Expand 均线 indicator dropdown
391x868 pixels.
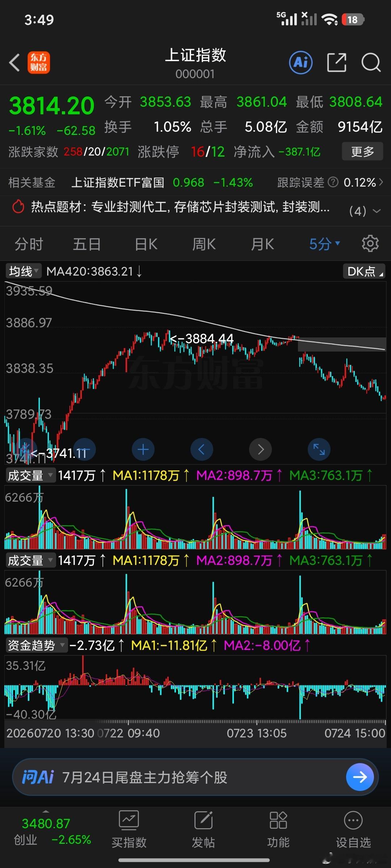(24, 271)
